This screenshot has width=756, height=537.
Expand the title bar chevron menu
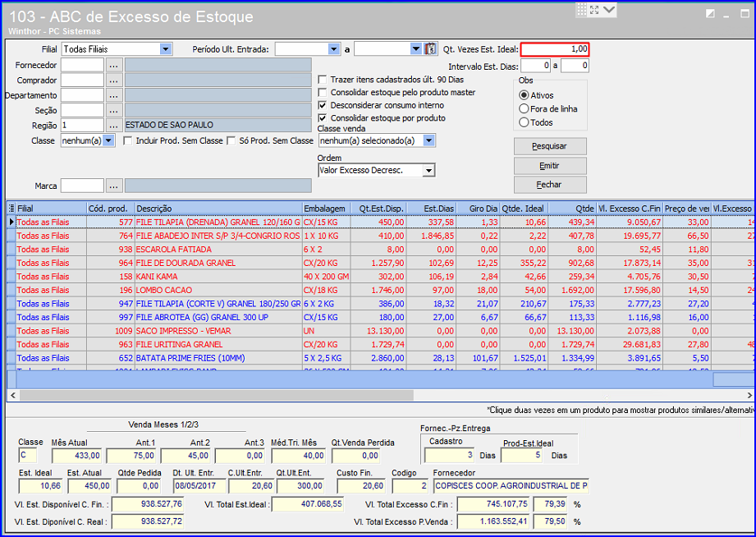(609, 10)
